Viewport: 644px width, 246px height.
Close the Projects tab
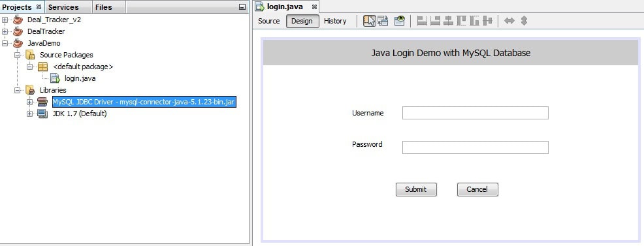(39, 7)
